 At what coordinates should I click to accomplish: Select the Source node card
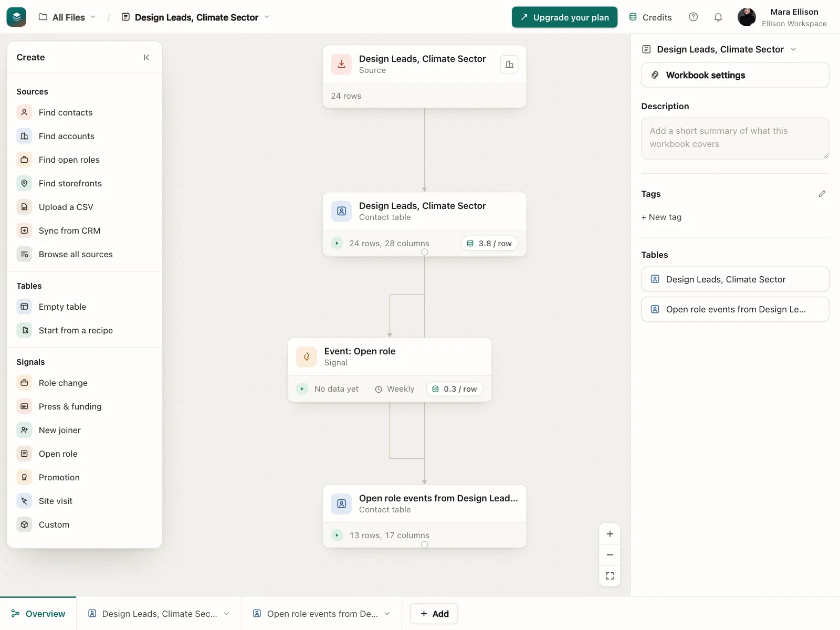click(x=424, y=77)
